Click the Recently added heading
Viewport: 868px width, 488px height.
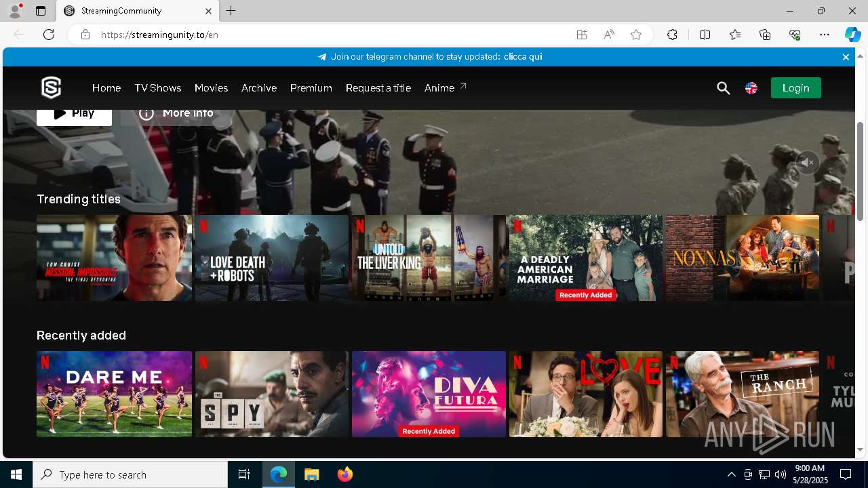[x=81, y=335]
